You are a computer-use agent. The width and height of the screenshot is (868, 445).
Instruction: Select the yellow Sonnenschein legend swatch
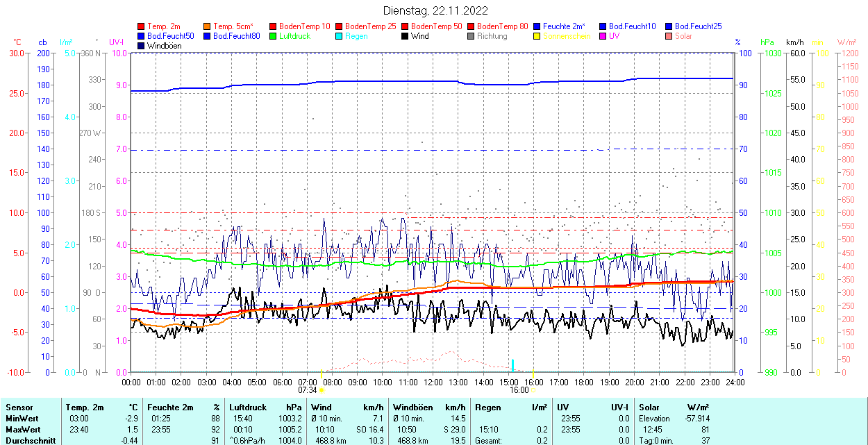(x=537, y=36)
